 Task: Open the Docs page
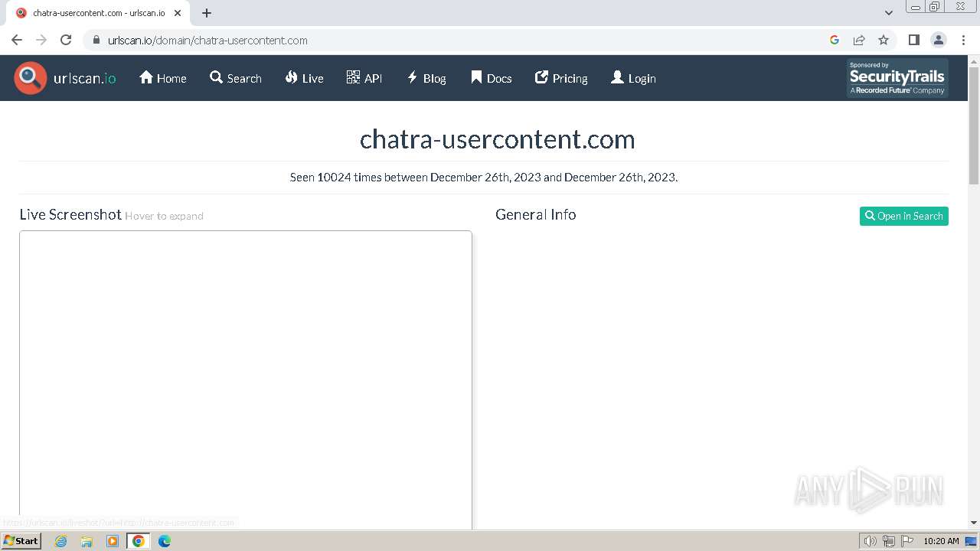[491, 78]
